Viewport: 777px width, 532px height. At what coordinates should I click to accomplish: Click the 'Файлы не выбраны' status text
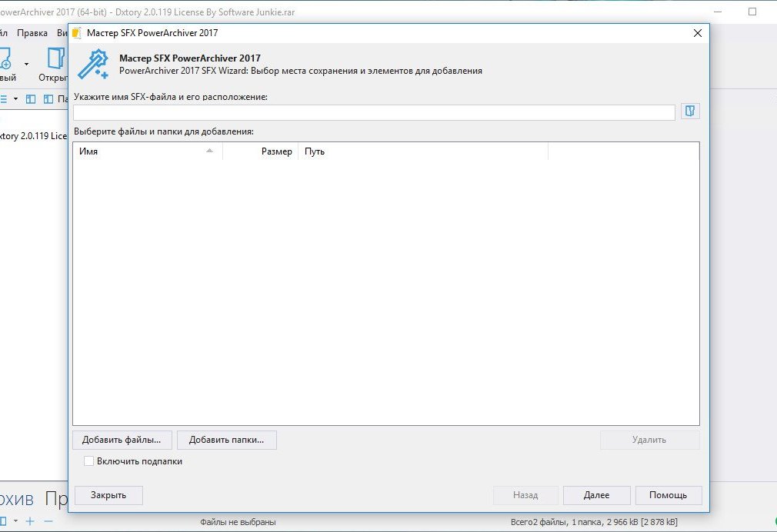tap(238, 522)
